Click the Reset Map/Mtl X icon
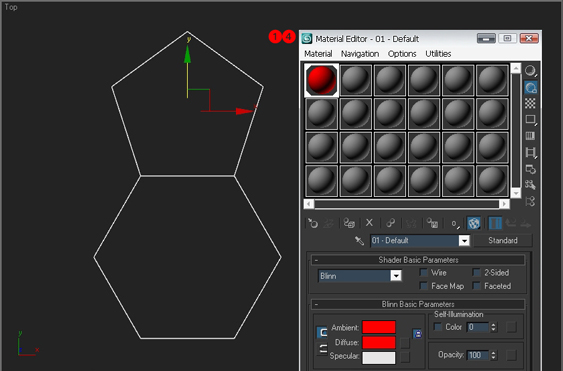 (x=369, y=223)
